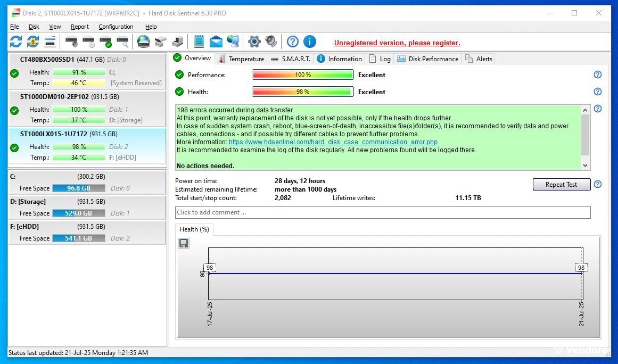Viewport: 618px width, 364px height.
Task: Click the C: free space 96.8 GB bar
Action: [78, 188]
